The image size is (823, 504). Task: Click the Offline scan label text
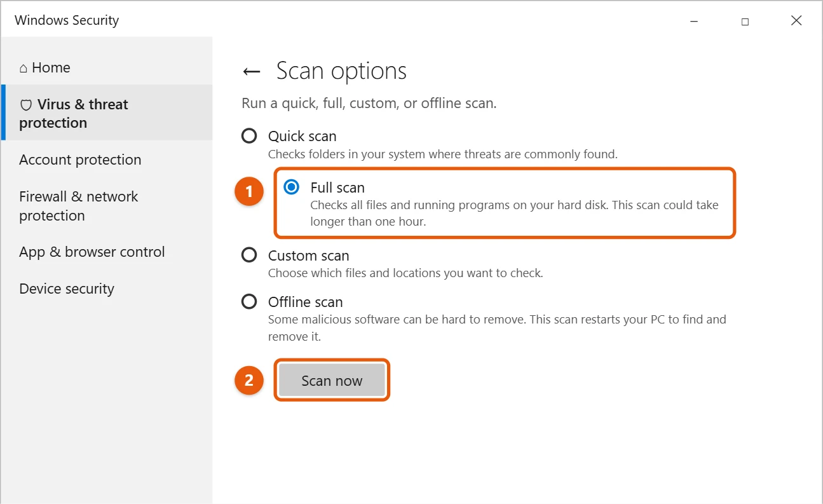(x=306, y=302)
